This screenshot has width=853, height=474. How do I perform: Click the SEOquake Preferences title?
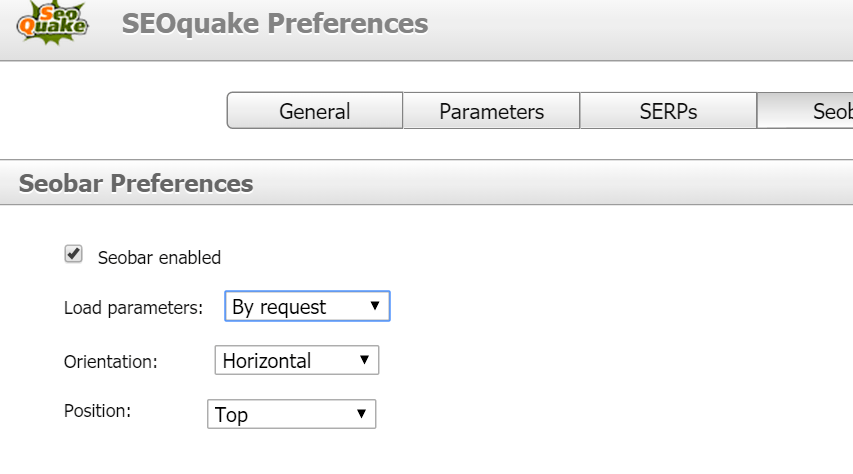coord(275,23)
